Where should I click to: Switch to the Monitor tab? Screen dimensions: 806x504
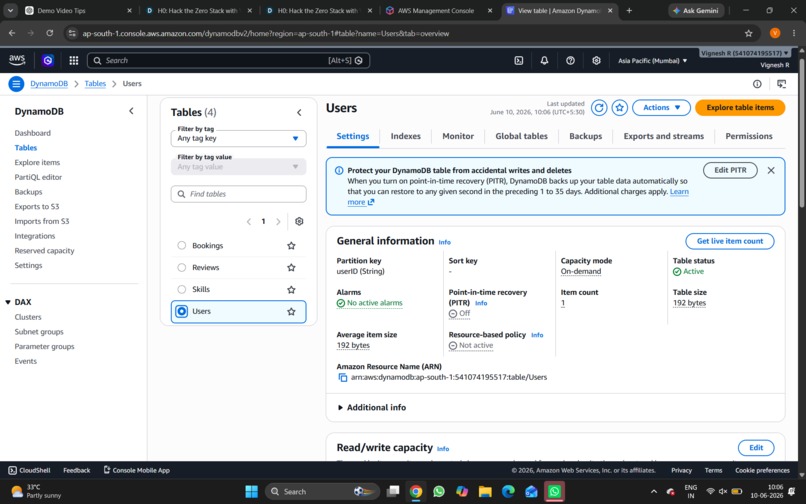point(458,136)
